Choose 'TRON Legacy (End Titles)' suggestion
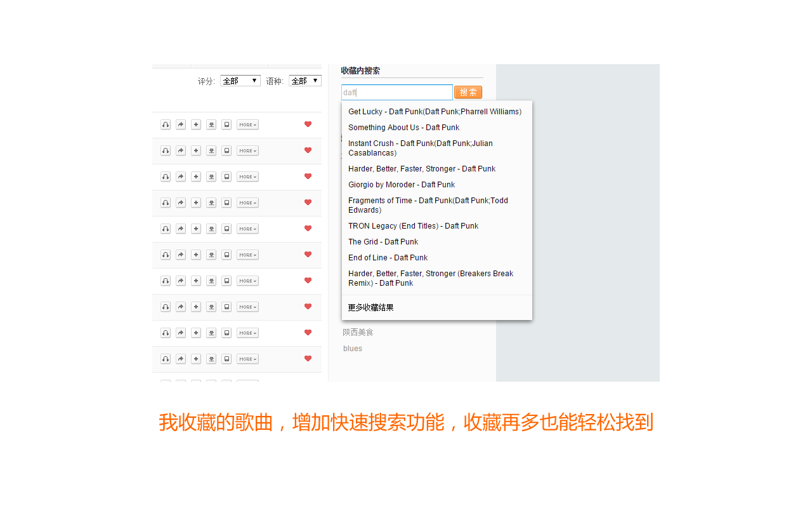Image resolution: width=812 pixels, height=508 pixels. click(436, 226)
